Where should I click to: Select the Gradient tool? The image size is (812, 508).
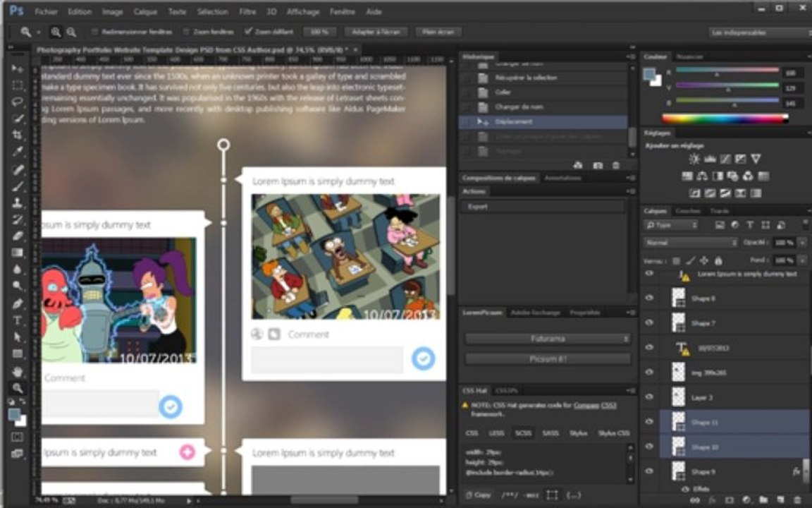click(x=17, y=253)
